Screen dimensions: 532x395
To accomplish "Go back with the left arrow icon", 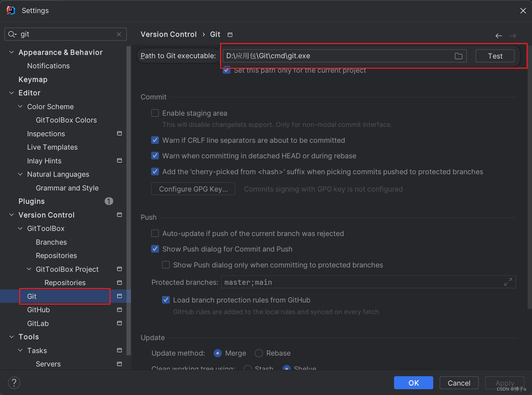I will tap(498, 35).
